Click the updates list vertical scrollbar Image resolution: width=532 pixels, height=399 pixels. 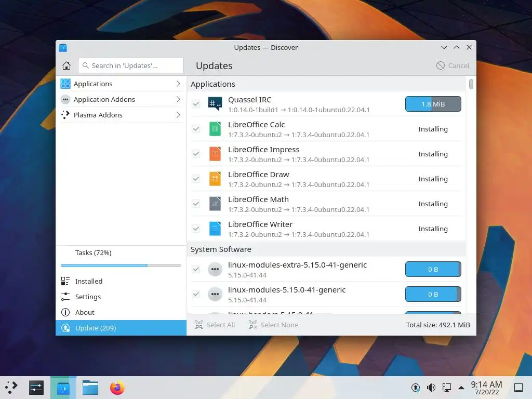(x=471, y=84)
